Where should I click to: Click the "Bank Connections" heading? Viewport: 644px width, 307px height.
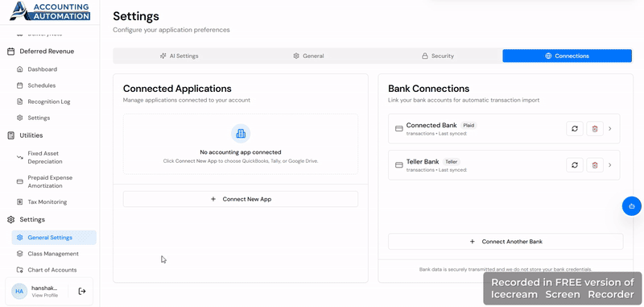[x=429, y=89]
